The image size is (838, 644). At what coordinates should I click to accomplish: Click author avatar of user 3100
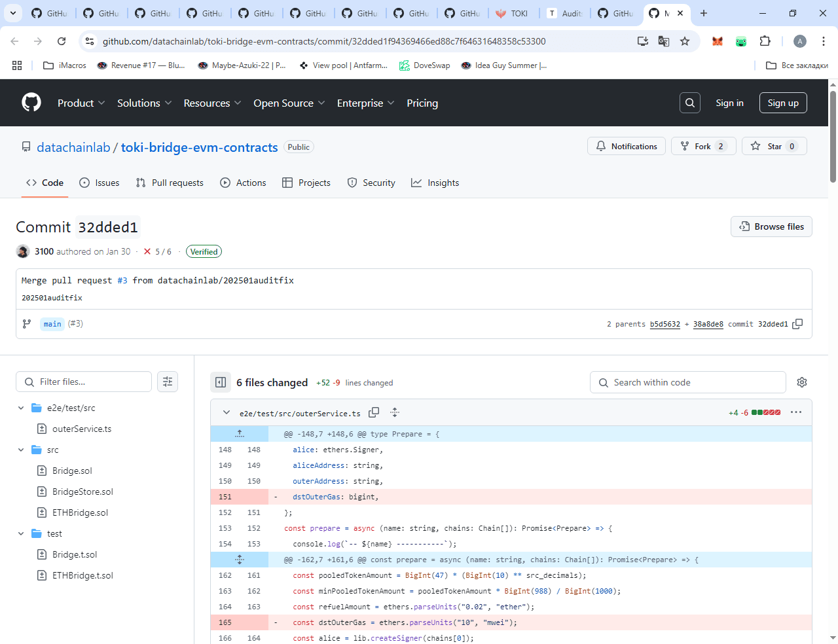(23, 251)
